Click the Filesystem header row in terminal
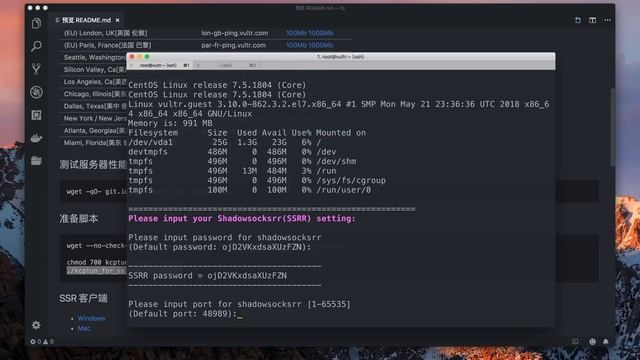The height and width of the screenshot is (360, 640). (247, 133)
